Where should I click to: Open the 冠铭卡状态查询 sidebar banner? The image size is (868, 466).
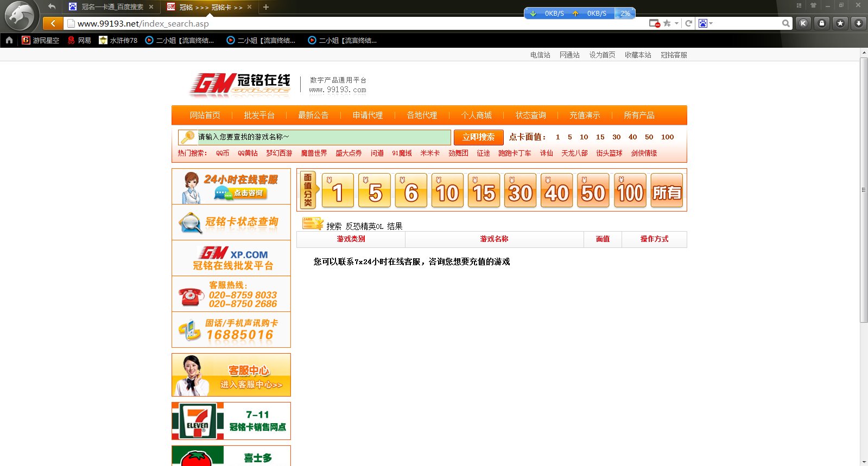click(231, 222)
